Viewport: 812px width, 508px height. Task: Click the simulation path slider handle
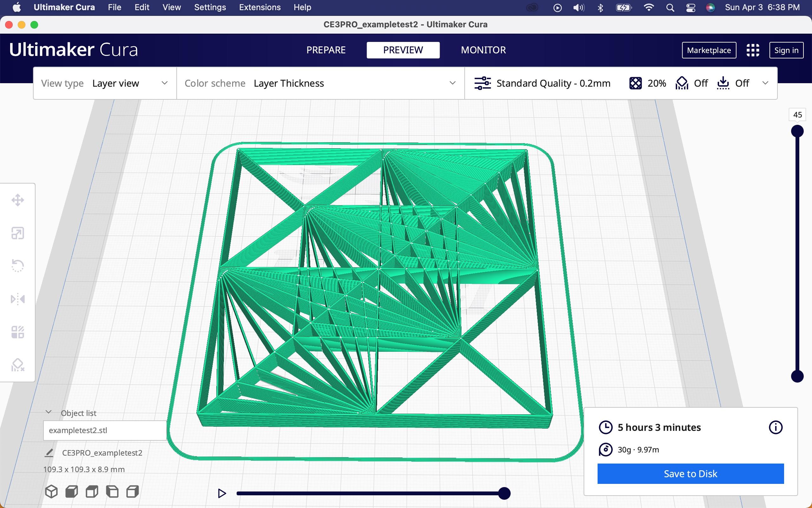click(x=504, y=493)
